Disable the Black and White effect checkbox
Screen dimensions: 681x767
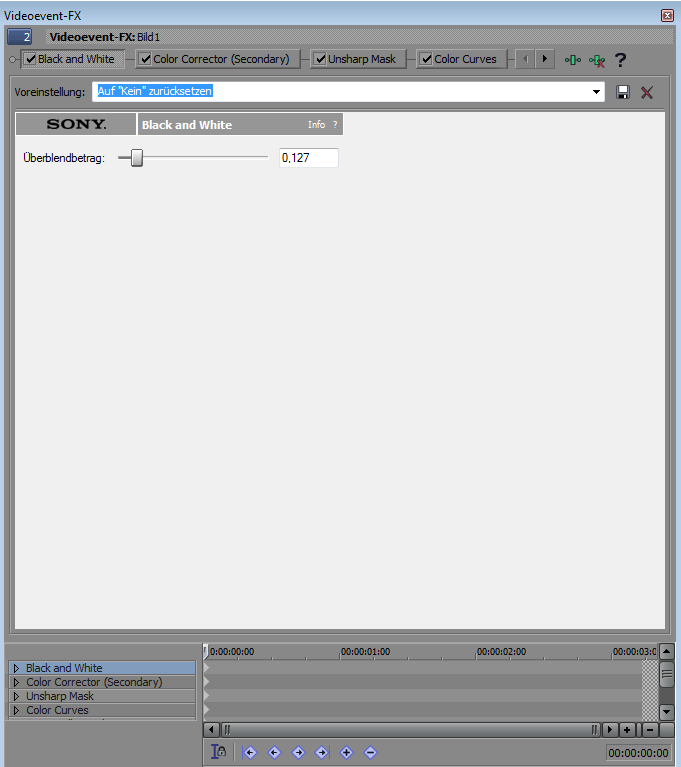[x=31, y=59]
